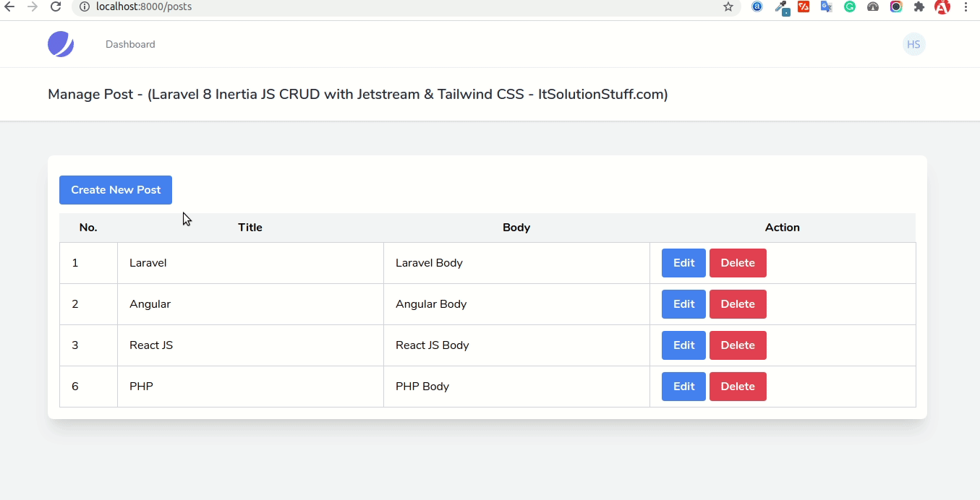Edit the Laravel post

tap(683, 263)
